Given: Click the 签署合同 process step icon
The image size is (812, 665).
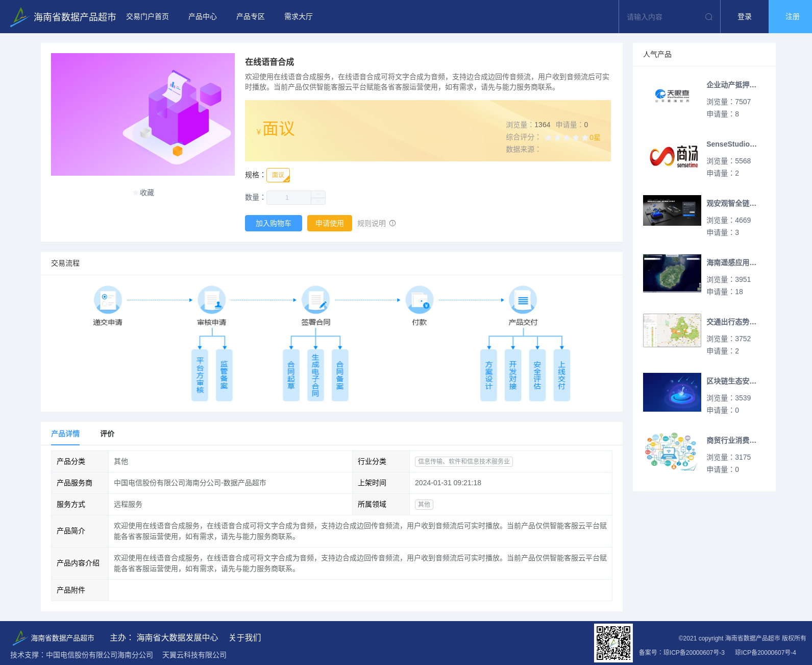Looking at the screenshot, I should [315, 300].
